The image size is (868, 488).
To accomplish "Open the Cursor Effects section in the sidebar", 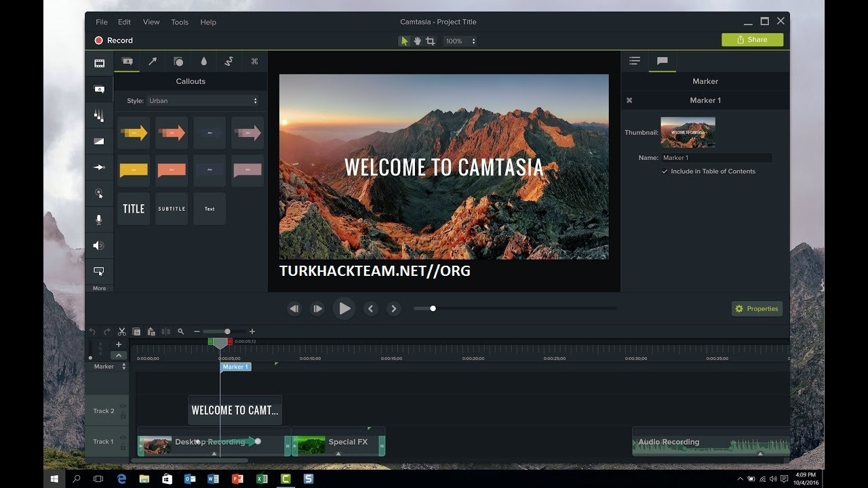I will click(99, 193).
